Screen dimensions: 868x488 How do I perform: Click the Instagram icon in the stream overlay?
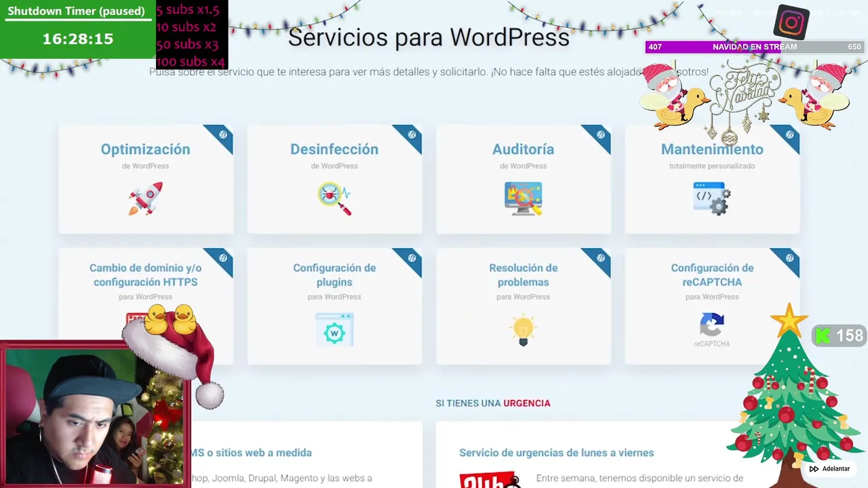(791, 22)
